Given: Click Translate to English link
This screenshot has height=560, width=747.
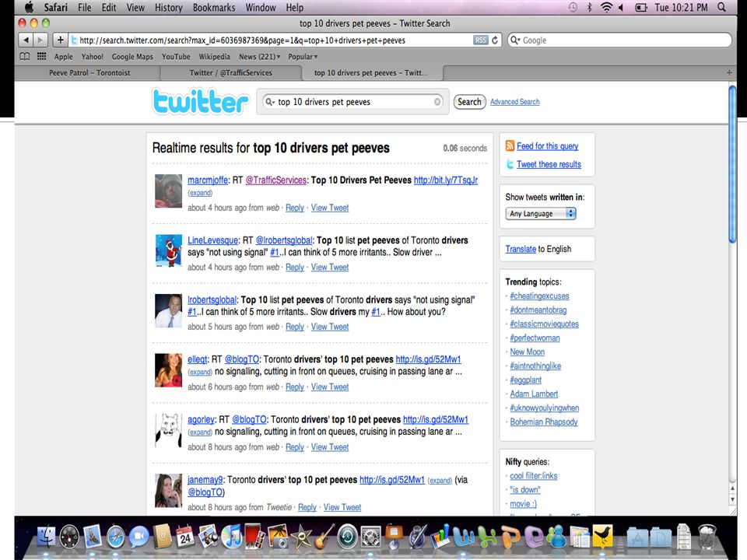Looking at the screenshot, I should click(521, 249).
